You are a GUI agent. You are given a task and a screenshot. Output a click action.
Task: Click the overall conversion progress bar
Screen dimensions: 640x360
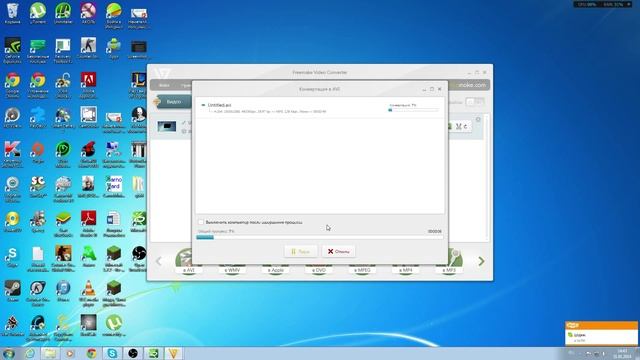tap(320, 237)
